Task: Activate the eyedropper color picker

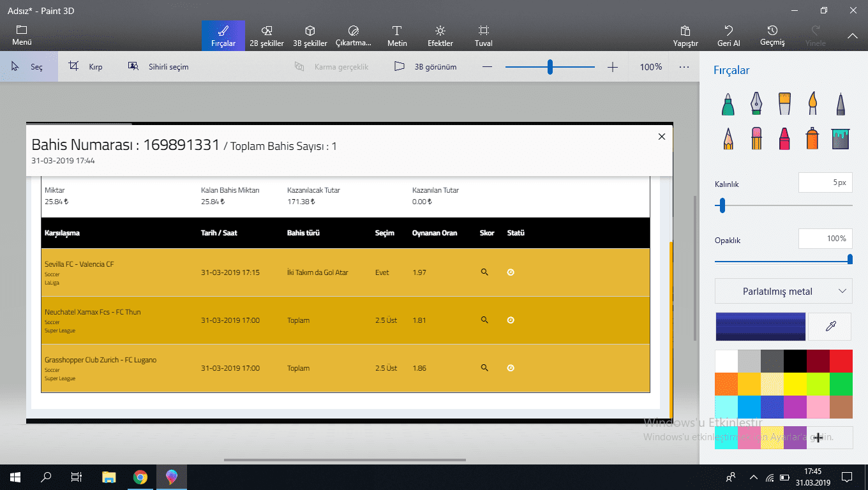Action: pyautogui.click(x=830, y=326)
